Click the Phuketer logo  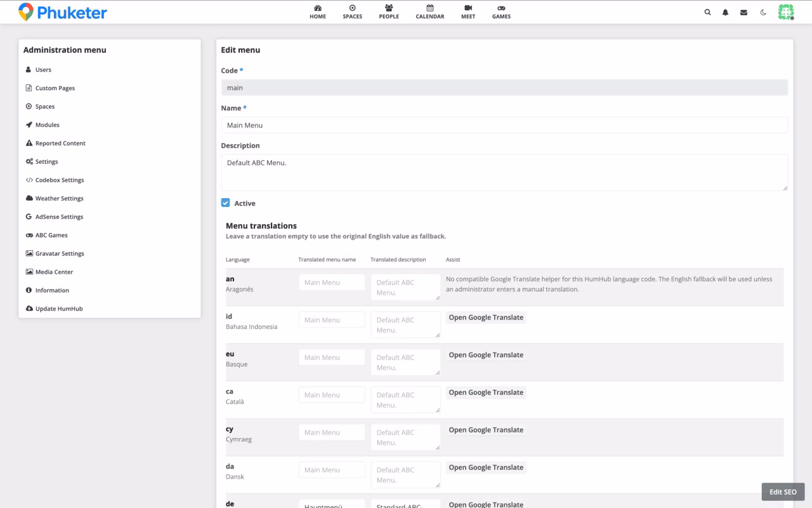click(62, 12)
